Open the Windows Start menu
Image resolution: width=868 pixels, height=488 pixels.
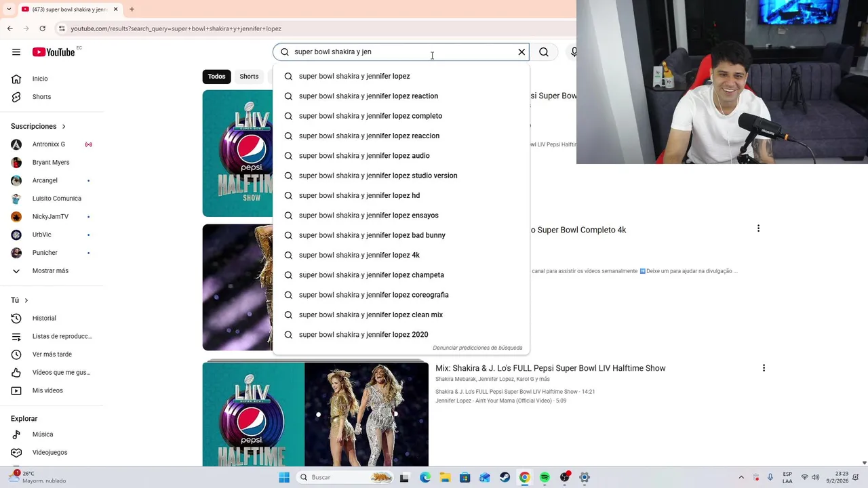284,477
